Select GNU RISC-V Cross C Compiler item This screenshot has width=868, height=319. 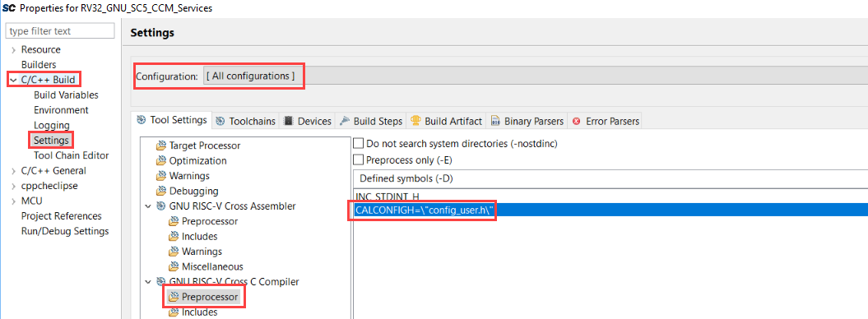(x=234, y=281)
